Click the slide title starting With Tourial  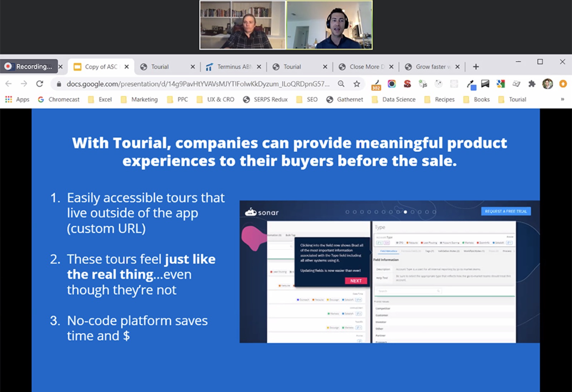290,152
